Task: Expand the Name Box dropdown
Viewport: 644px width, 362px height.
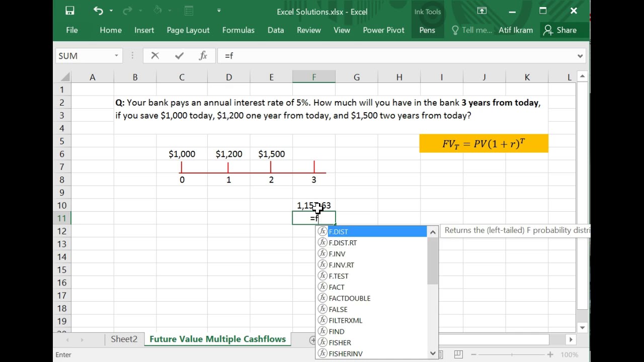Action: 116,56
